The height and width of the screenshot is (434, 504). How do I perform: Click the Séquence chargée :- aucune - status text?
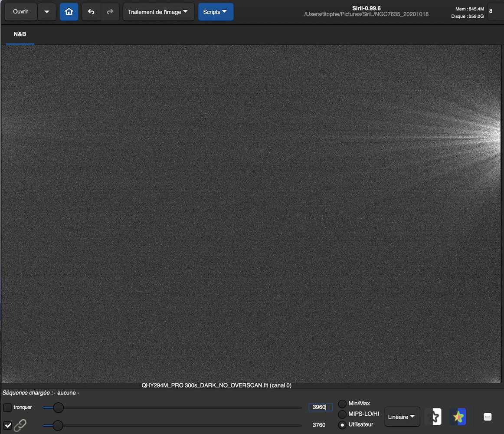[41, 393]
